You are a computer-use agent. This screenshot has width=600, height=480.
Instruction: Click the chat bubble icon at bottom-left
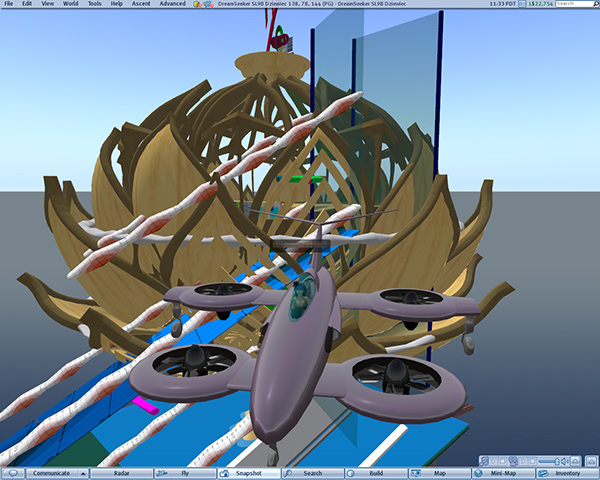click(x=13, y=473)
